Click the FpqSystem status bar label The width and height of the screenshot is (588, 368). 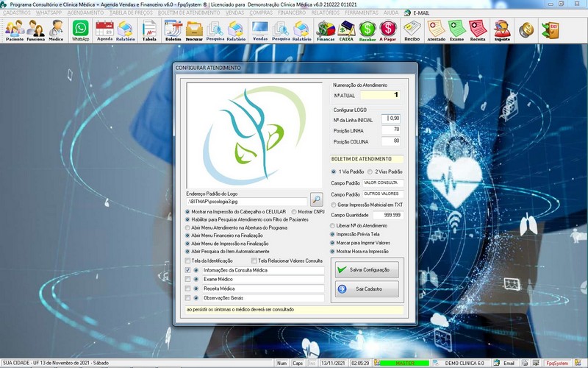(557, 363)
